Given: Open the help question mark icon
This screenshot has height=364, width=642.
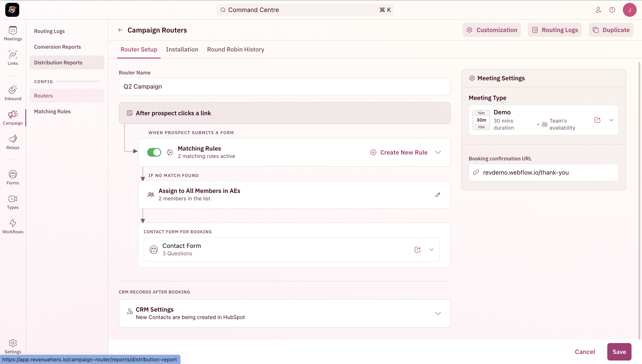Looking at the screenshot, I should point(612,10).
